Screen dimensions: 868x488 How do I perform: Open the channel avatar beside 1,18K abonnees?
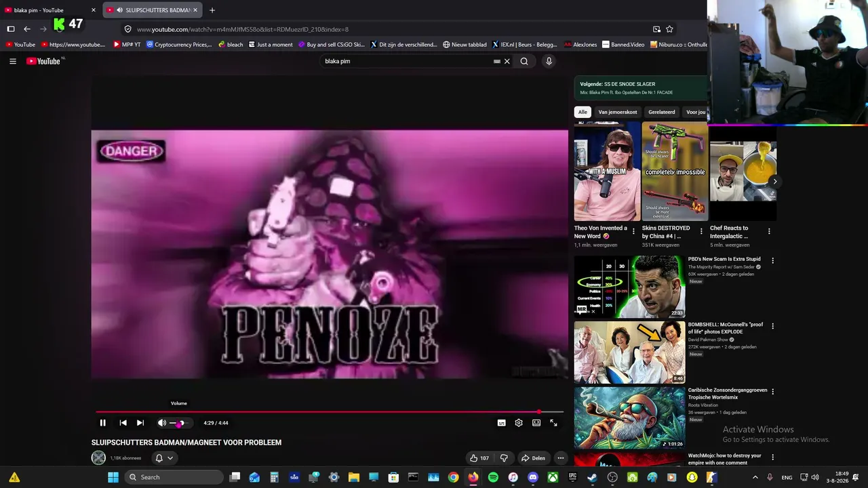coord(99,458)
